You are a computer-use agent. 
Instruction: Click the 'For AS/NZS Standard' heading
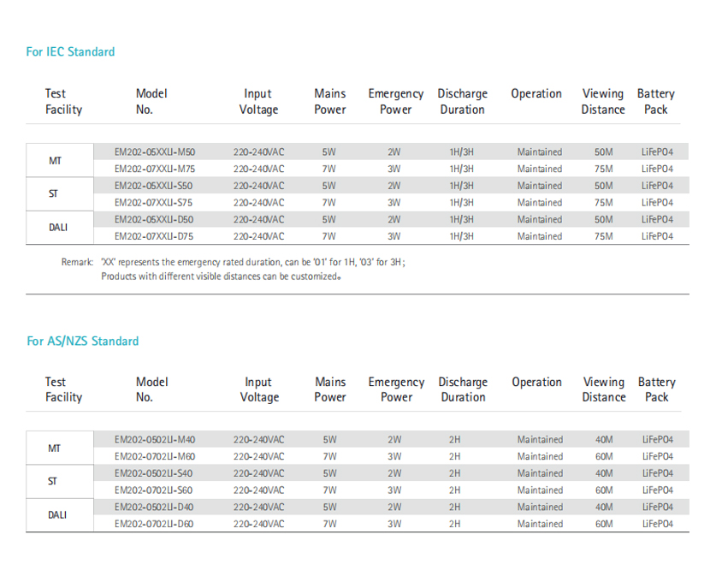82,341
